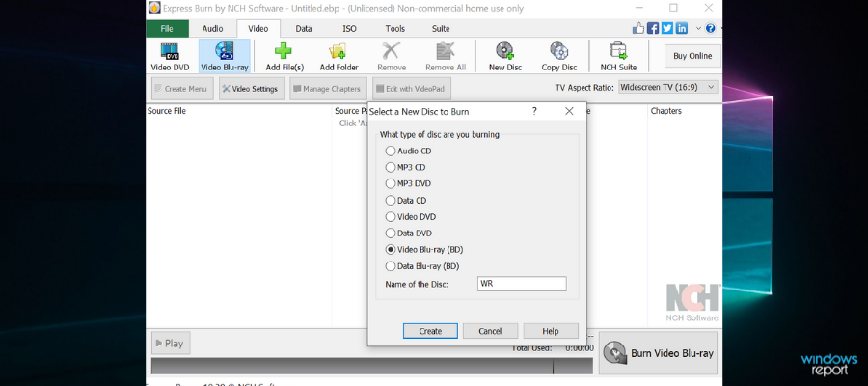Close the Select a New Disc dialog

tap(569, 111)
